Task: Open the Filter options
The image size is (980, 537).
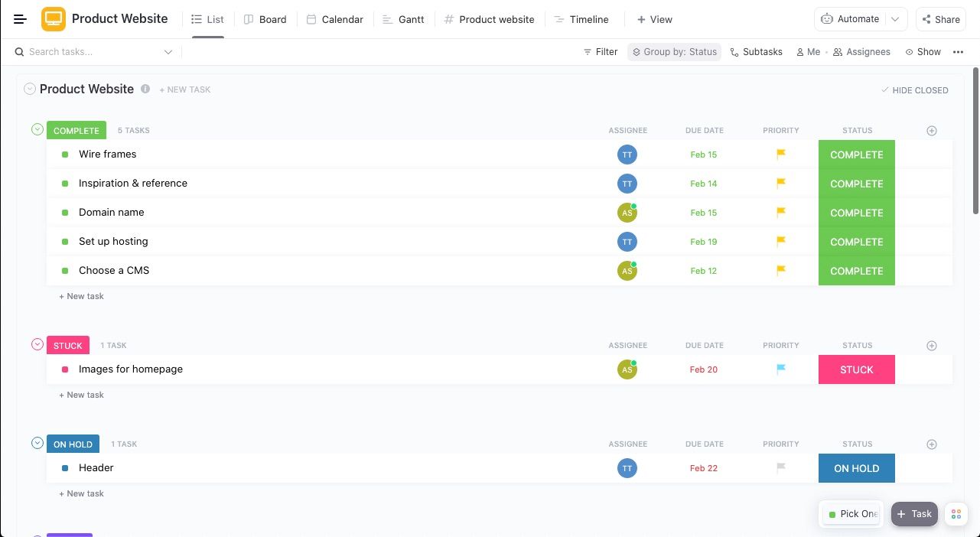Action: point(601,52)
